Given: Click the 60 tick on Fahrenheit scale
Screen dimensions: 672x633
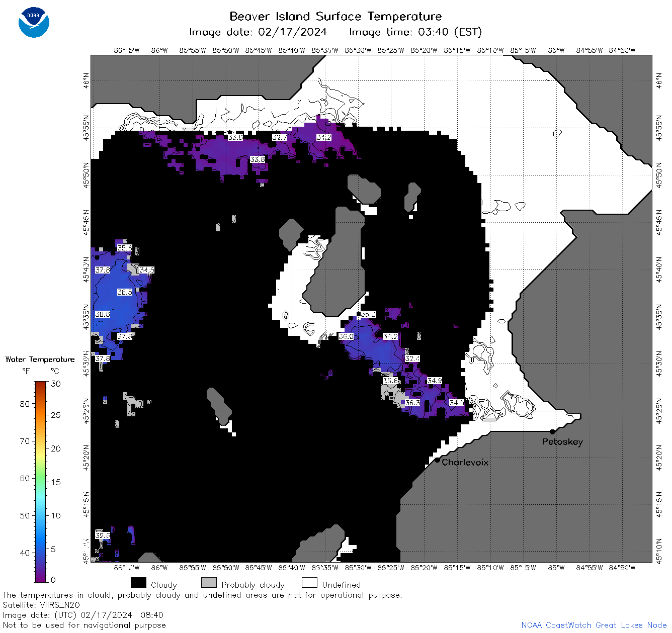Looking at the screenshot, I should 25,478.
